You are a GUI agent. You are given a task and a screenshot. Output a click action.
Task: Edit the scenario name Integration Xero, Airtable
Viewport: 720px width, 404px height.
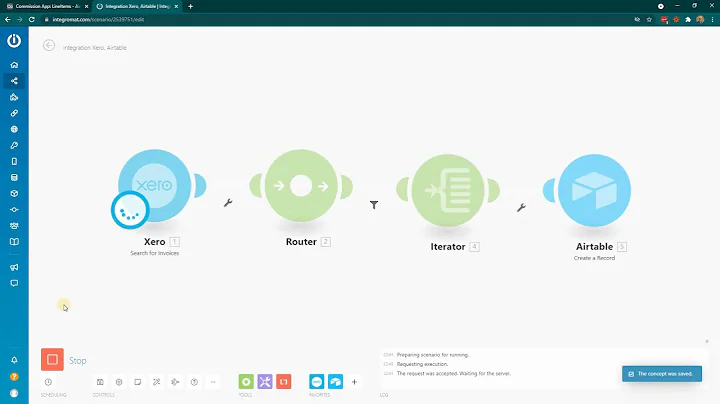pyautogui.click(x=95, y=48)
